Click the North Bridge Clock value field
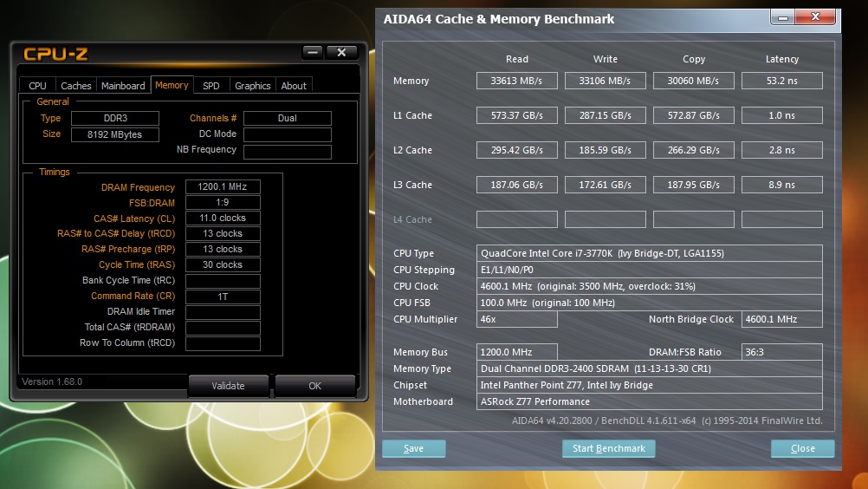 781,319
